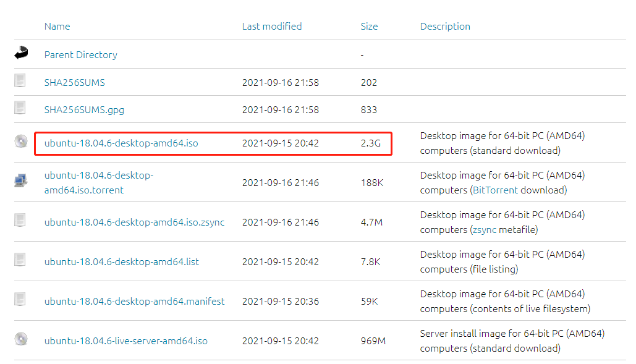Click the file icon beside the zsync file
The width and height of the screenshot is (636, 364).
pos(20,220)
